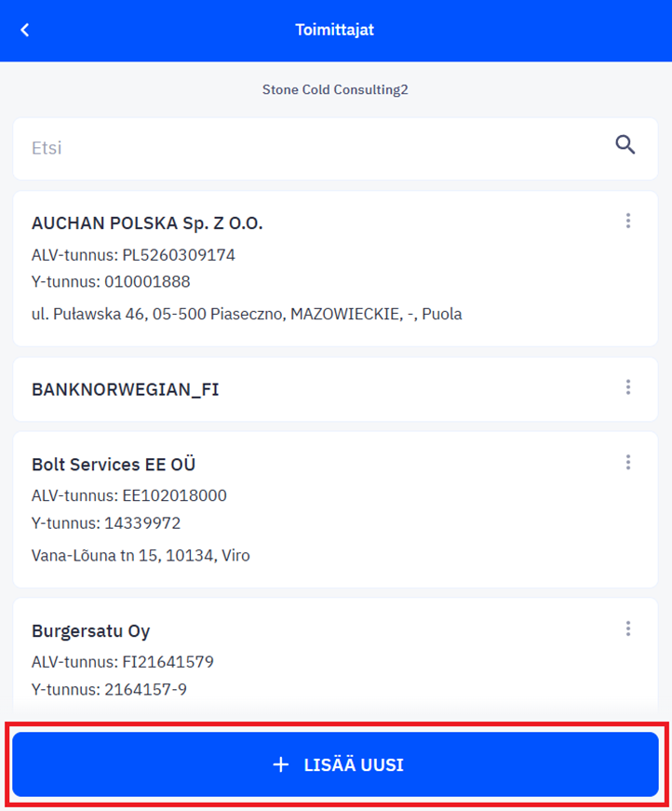
Task: Open the BANKNORWEGIAN_FI supplier card
Action: pyautogui.click(x=335, y=389)
